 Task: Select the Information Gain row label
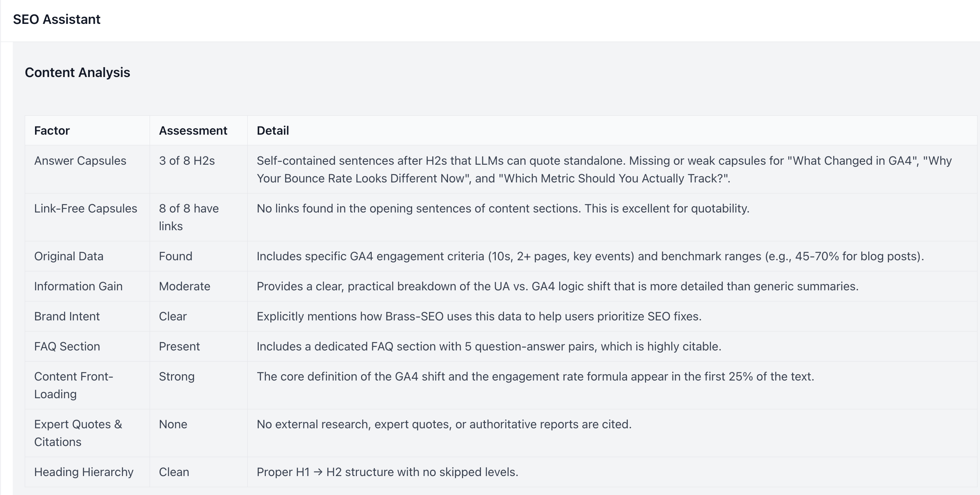(78, 286)
